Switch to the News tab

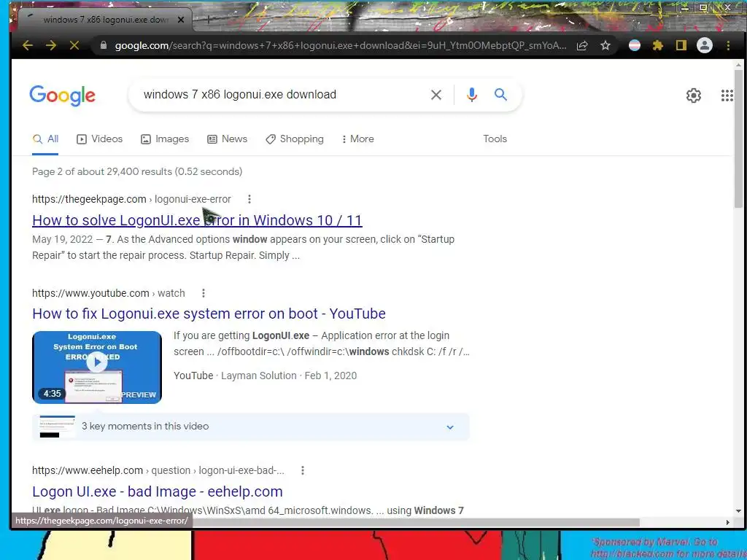[228, 139]
